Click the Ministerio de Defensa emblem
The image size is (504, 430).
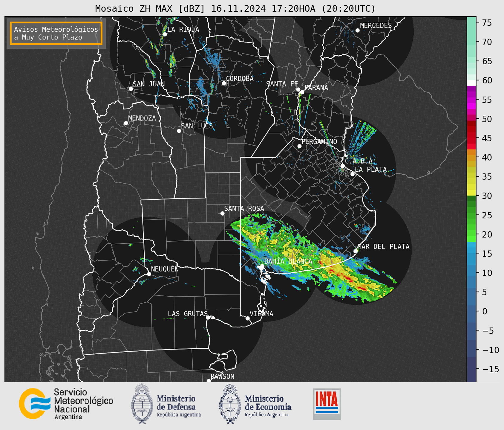click(142, 403)
